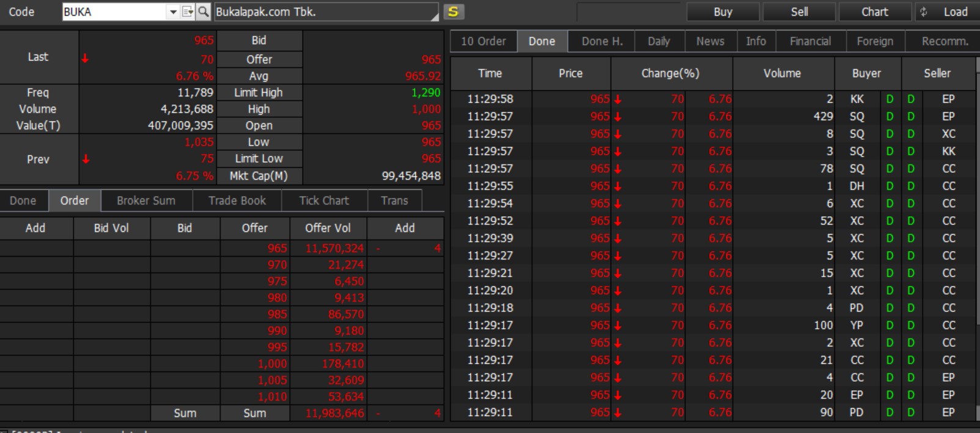This screenshot has width=980, height=433.
Task: Click the Volume value 4,213,688
Action: tap(186, 109)
